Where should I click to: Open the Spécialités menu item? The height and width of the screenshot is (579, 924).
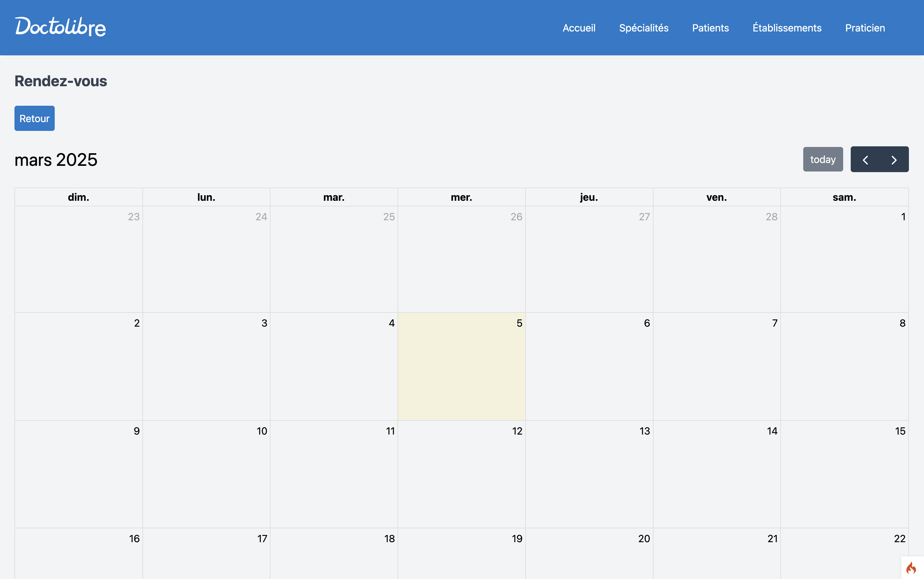(x=643, y=28)
